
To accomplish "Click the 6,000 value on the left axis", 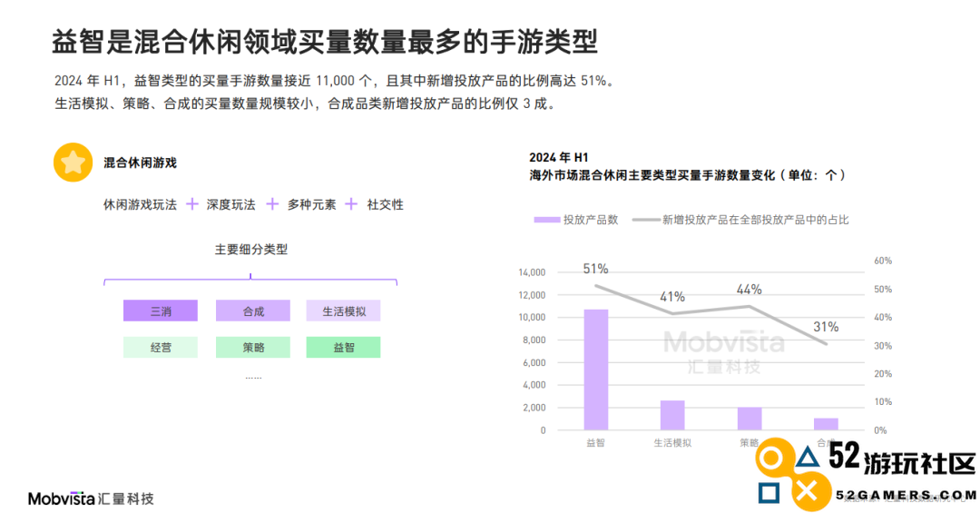I will (534, 362).
